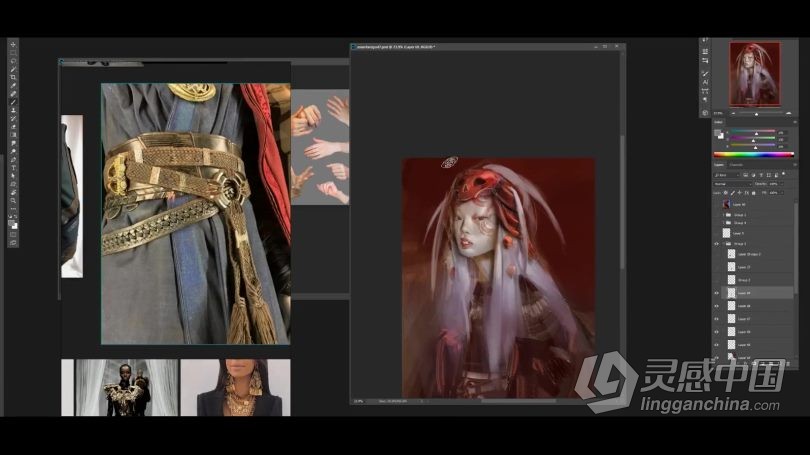The width and height of the screenshot is (810, 455).
Task: Show the Layer 5 layer
Action: click(716, 233)
